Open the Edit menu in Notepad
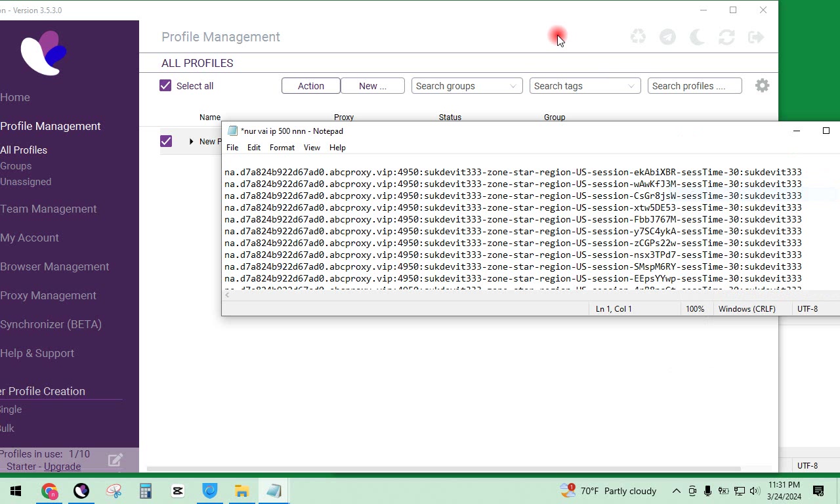This screenshot has width=840, height=504. (x=254, y=148)
